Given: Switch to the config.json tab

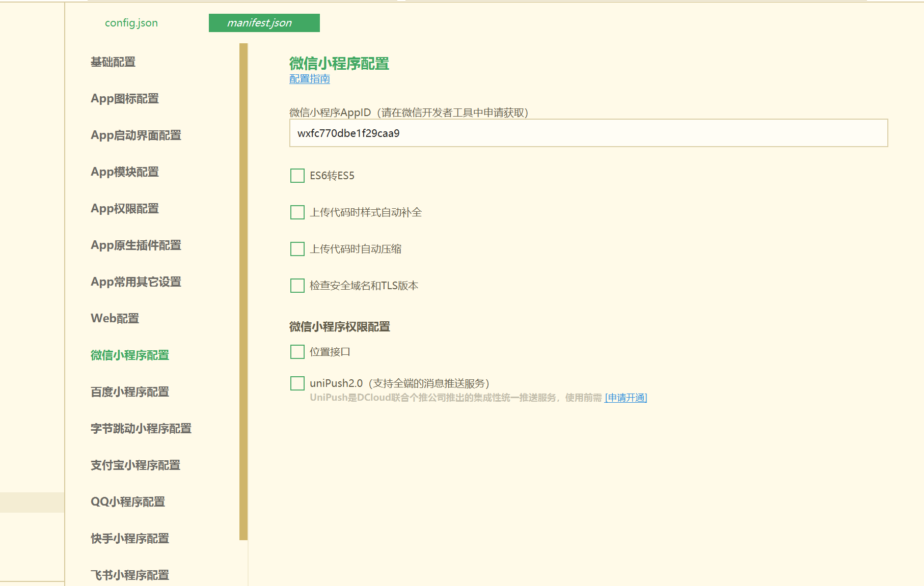Looking at the screenshot, I should coord(131,23).
